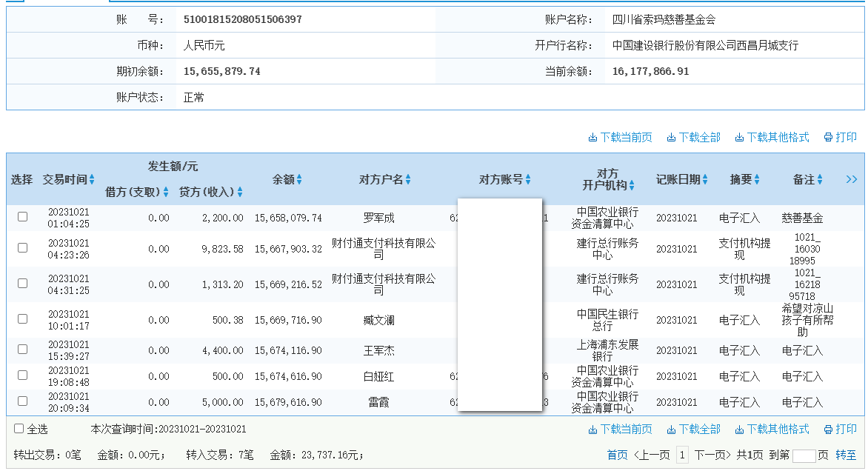Viewport: 868px width, 471px height.
Task: Sort the 贷方(收入) column
Action: pyautogui.click(x=240, y=192)
